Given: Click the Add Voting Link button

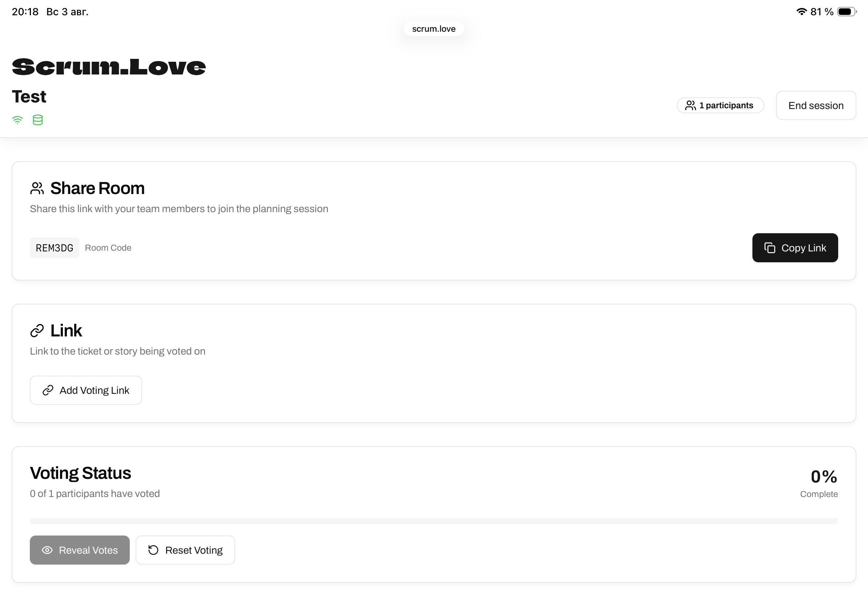Looking at the screenshot, I should coord(86,390).
